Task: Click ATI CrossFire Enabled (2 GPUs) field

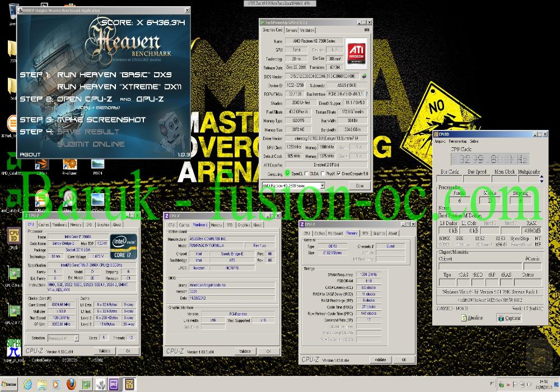Action: click(x=326, y=165)
